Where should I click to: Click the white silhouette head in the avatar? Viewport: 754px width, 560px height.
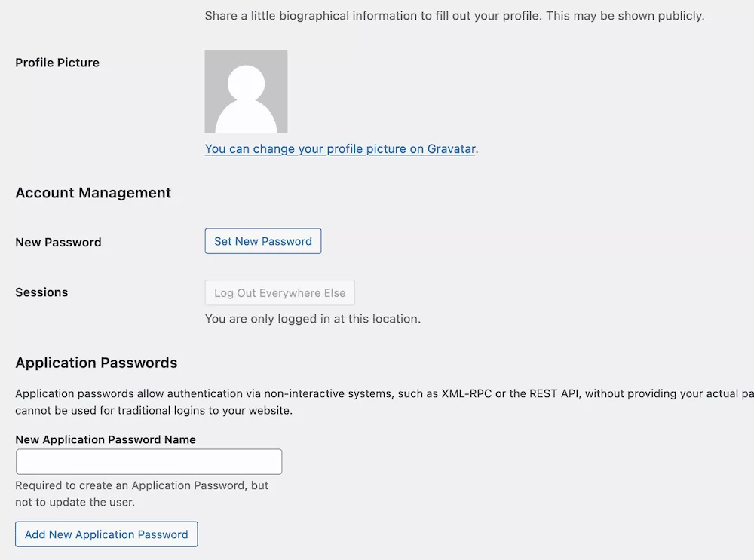(x=246, y=83)
